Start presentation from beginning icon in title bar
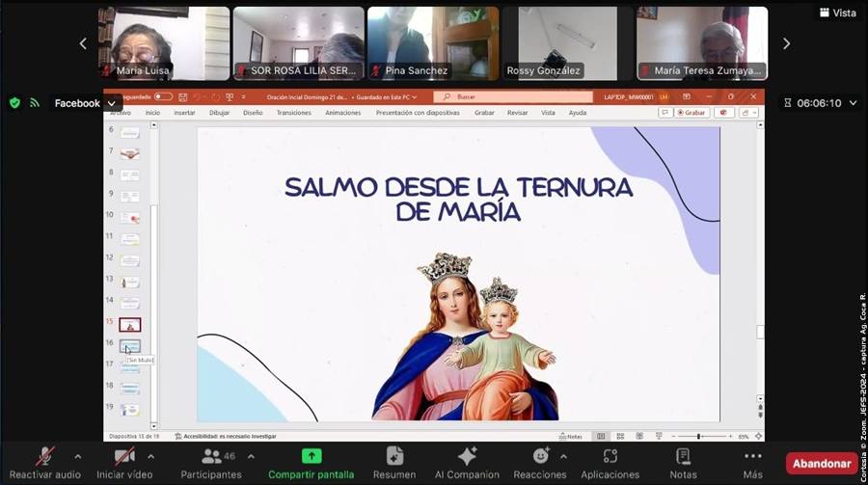The width and height of the screenshot is (868, 485). click(x=230, y=96)
